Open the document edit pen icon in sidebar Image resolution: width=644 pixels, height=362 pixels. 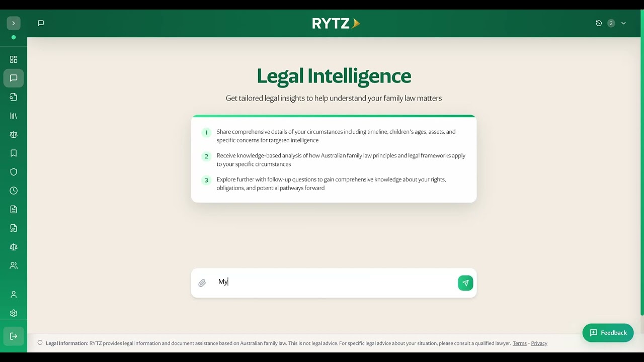click(x=14, y=228)
